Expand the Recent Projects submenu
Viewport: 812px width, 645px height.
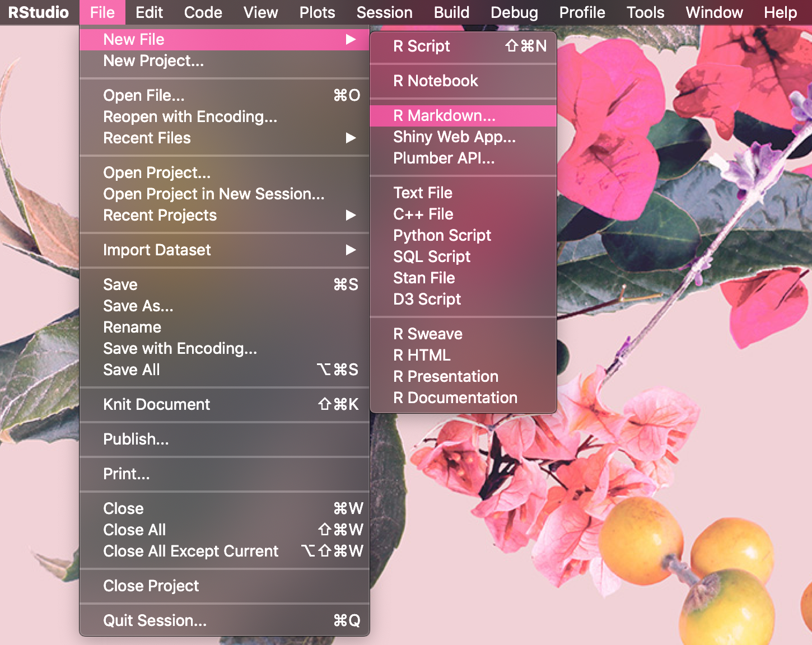[225, 215]
